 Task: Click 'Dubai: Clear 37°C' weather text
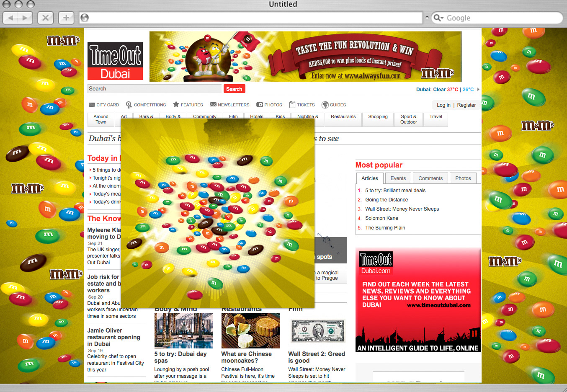pos(437,90)
